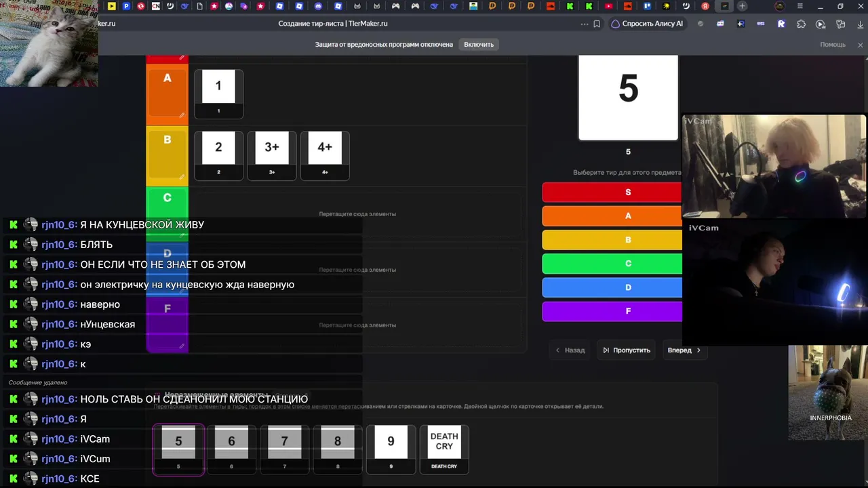Click the yellow B tier label
The width and height of the screenshot is (868, 488).
coord(167,155)
